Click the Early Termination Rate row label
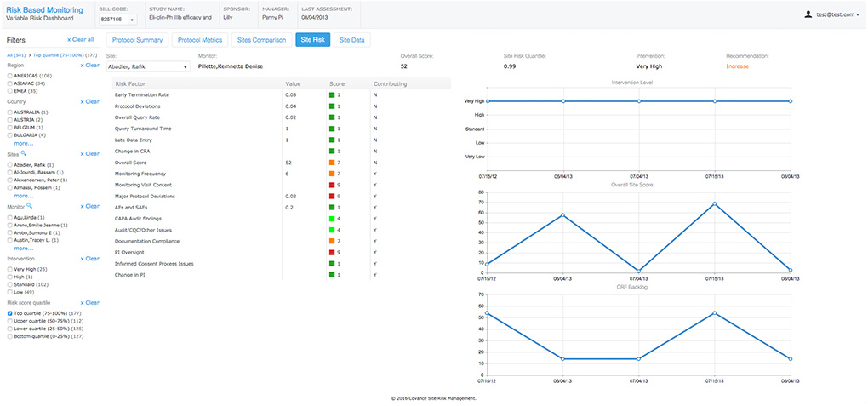Viewport: 868px width, 406px height. click(x=142, y=95)
